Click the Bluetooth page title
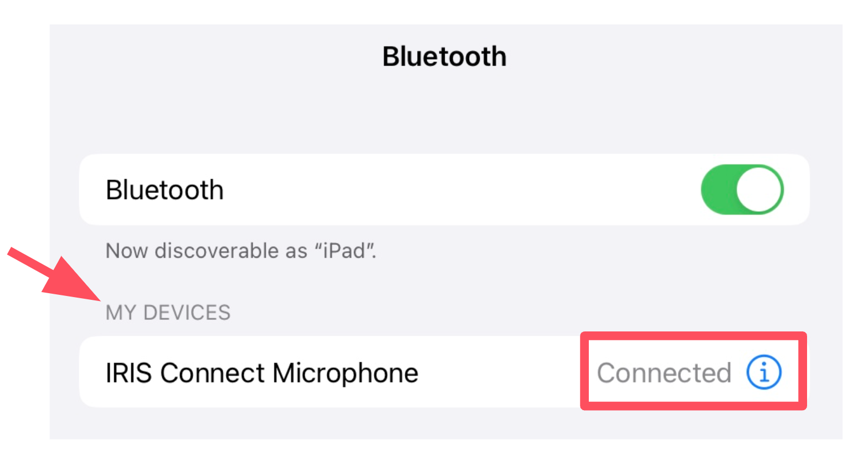This screenshot has height=465, width=868. tap(444, 57)
